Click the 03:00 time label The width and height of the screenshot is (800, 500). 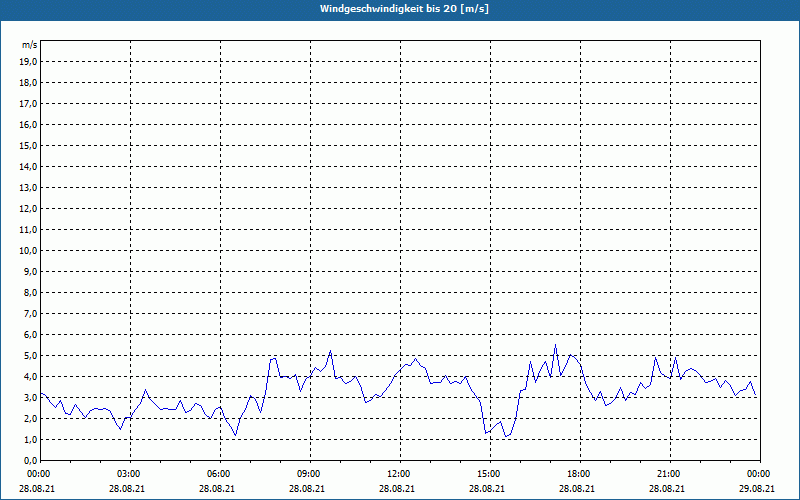point(130,474)
